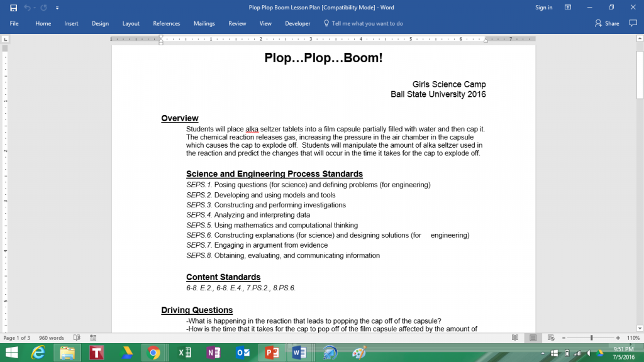Open the Ribbon Display Options menu
The image size is (644, 362).
point(568,8)
